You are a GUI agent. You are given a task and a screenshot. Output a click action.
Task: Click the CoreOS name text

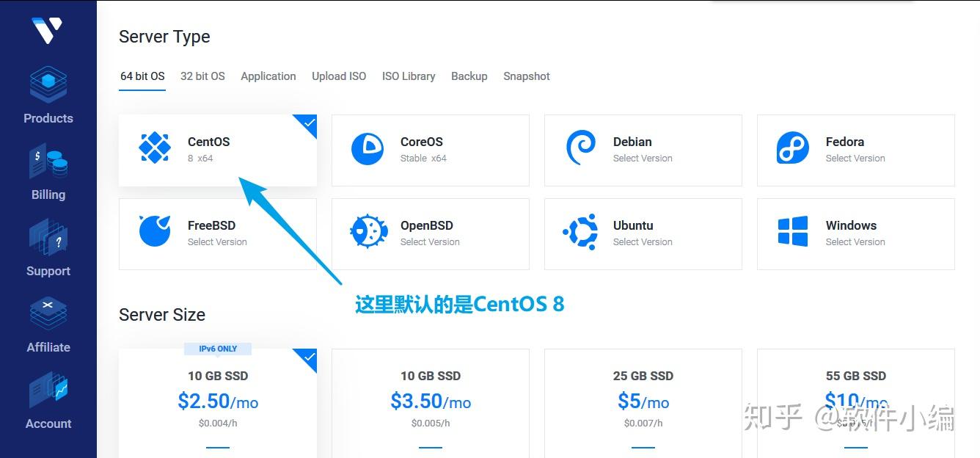coord(422,142)
